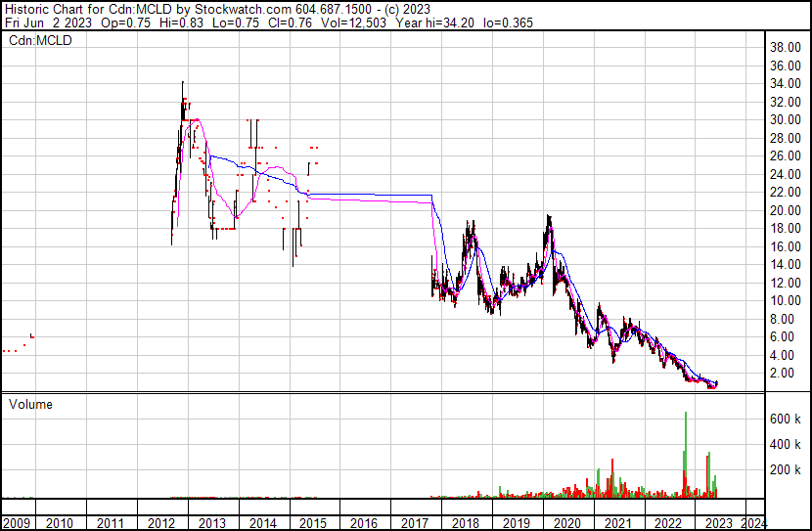Click the 2016 year label on the axis
Image resolution: width=812 pixels, height=531 pixels.
pos(363,522)
